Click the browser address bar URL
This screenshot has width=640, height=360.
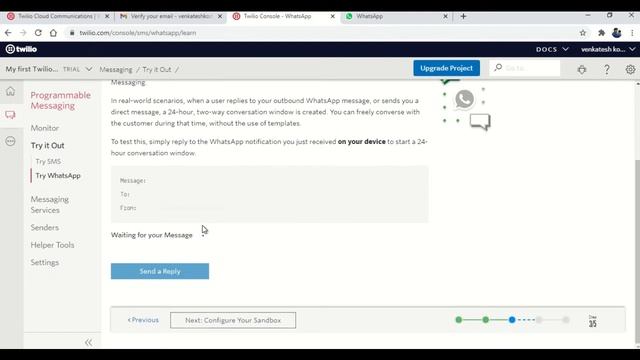138,33
